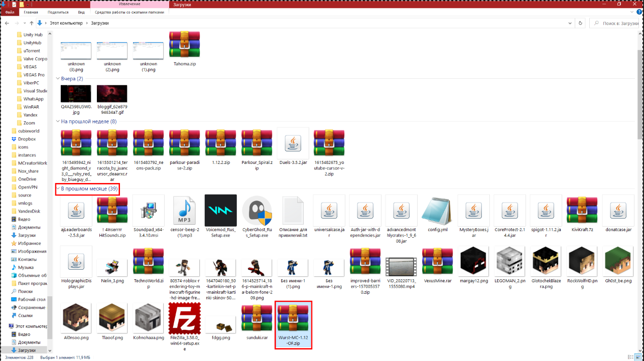Open the recent locations dropdown arrow
This screenshot has width=644, height=361.
pos(25,23)
